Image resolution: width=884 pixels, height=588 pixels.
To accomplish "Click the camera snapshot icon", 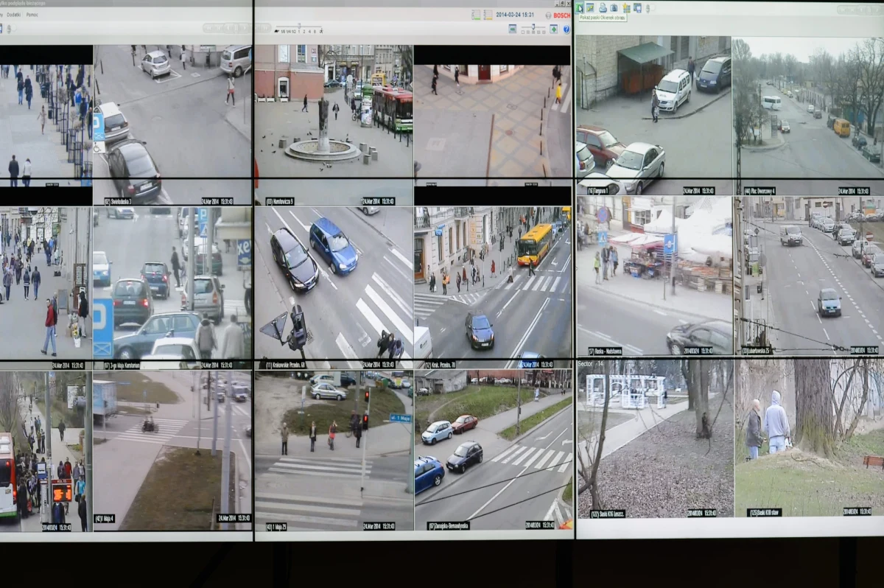I will pyautogui.click(x=614, y=7).
